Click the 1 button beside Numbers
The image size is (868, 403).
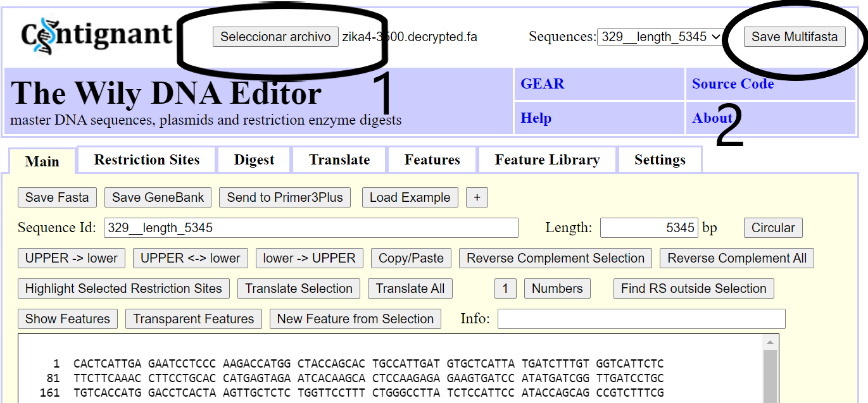point(505,288)
